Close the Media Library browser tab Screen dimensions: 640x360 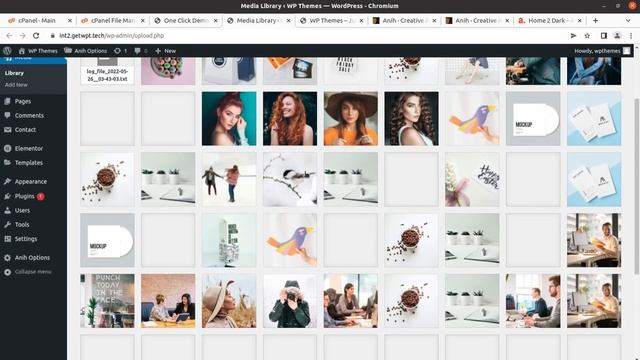coord(289,20)
